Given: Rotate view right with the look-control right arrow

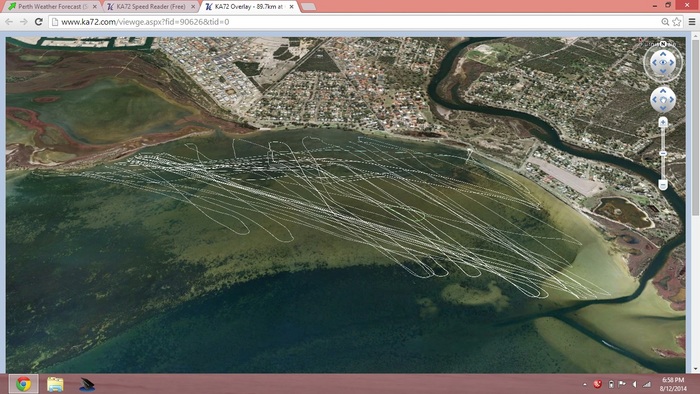Looking at the screenshot, I should click(x=672, y=62).
